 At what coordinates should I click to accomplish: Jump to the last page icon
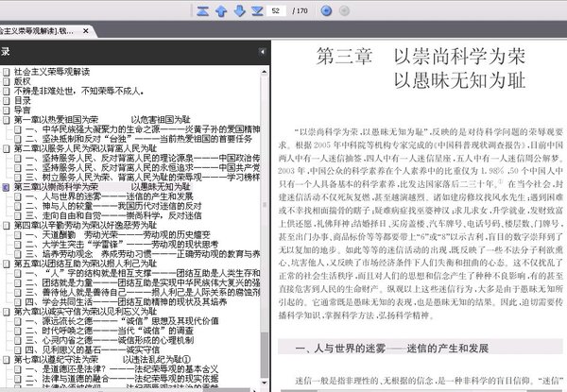point(257,11)
